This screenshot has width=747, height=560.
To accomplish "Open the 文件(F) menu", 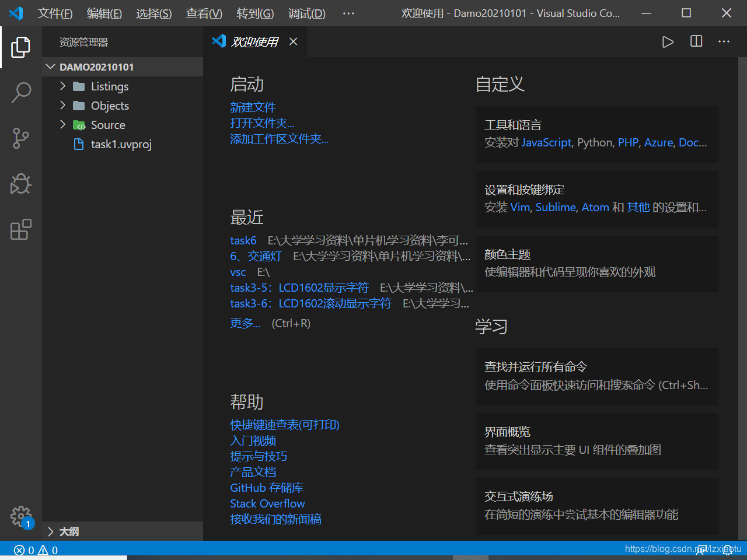I will click(55, 13).
